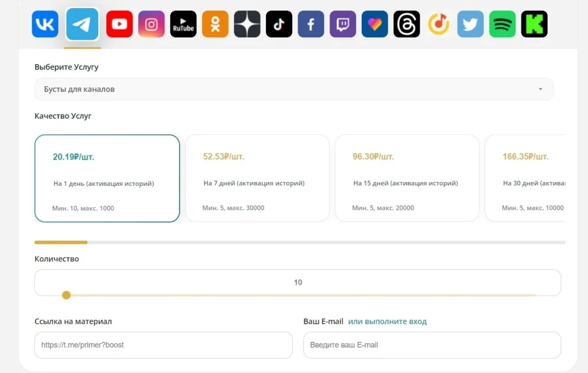588x373 pixels.
Task: Follow the 'или выполните вход' link
Action: point(388,321)
